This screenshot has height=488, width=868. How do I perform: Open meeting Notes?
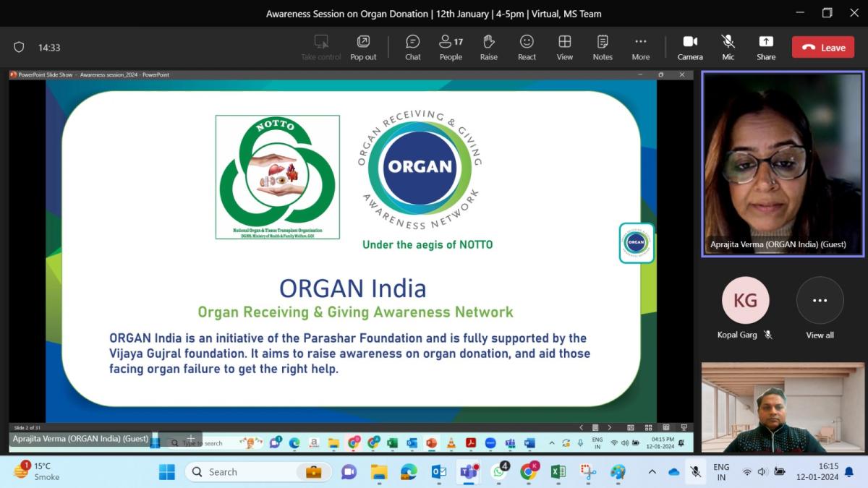coord(603,47)
